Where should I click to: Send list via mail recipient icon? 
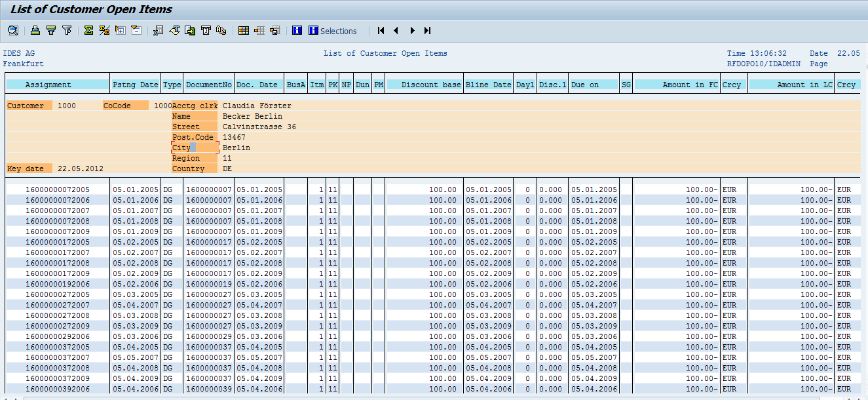click(x=206, y=30)
